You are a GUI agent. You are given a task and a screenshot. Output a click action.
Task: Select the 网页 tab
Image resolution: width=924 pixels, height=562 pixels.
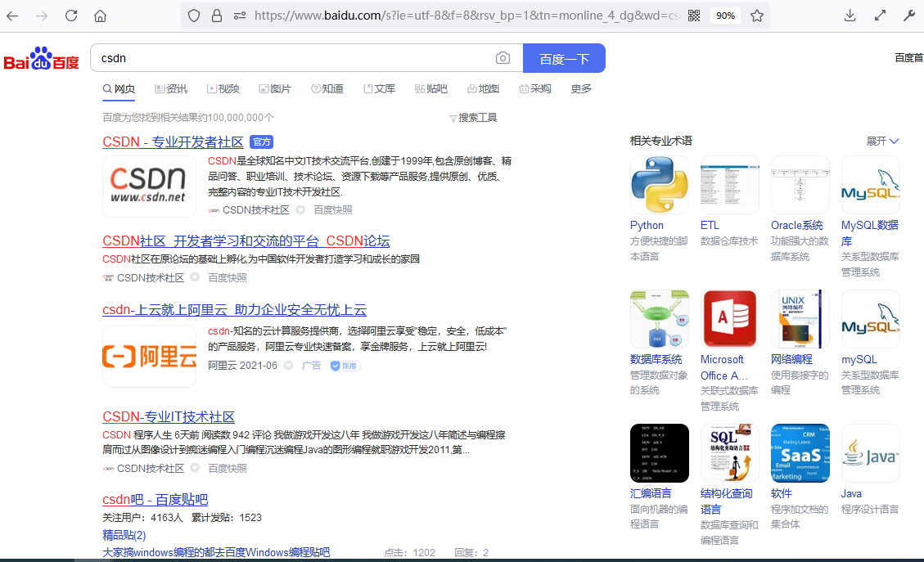click(119, 89)
